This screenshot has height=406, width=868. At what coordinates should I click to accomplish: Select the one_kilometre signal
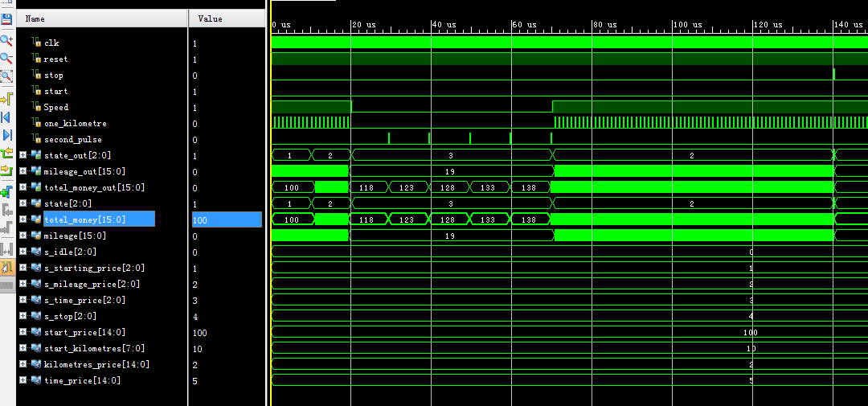coord(76,123)
